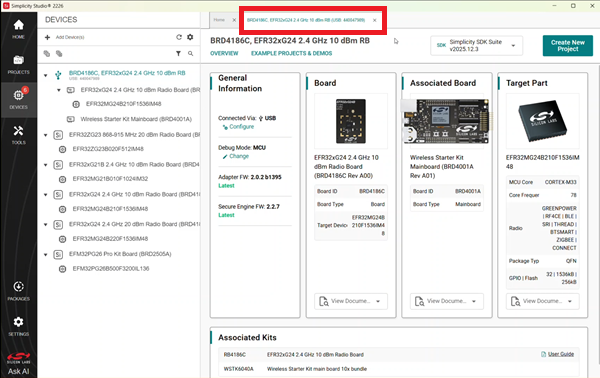Click chip icon beside EFR32MG24B220F1536IM48
The width and height of the screenshot is (600, 378).
coord(62,239)
